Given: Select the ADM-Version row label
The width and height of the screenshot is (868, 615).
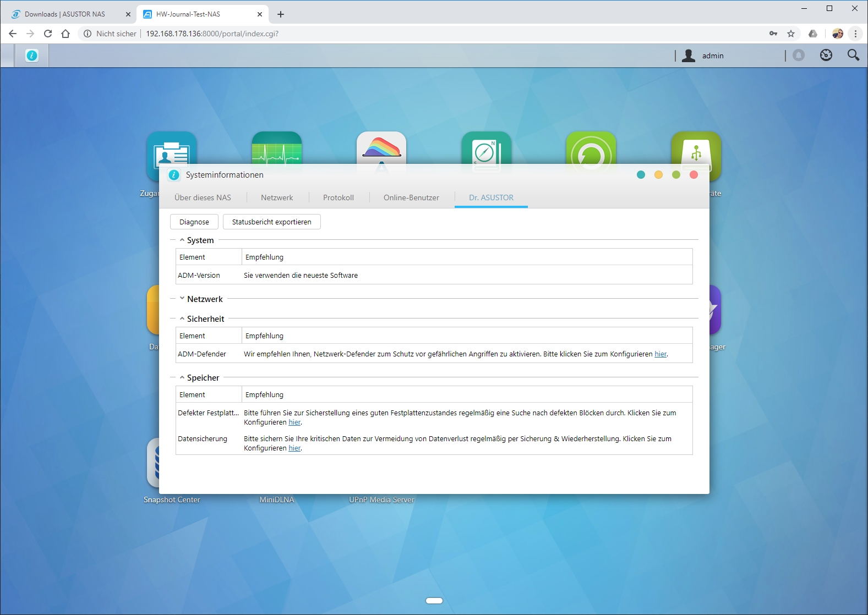Looking at the screenshot, I should (199, 276).
